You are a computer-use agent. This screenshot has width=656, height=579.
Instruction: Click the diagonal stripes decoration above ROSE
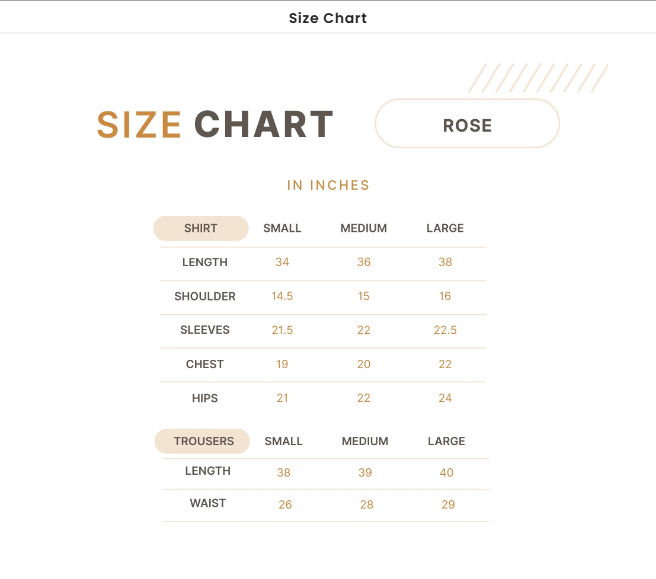pos(538,78)
